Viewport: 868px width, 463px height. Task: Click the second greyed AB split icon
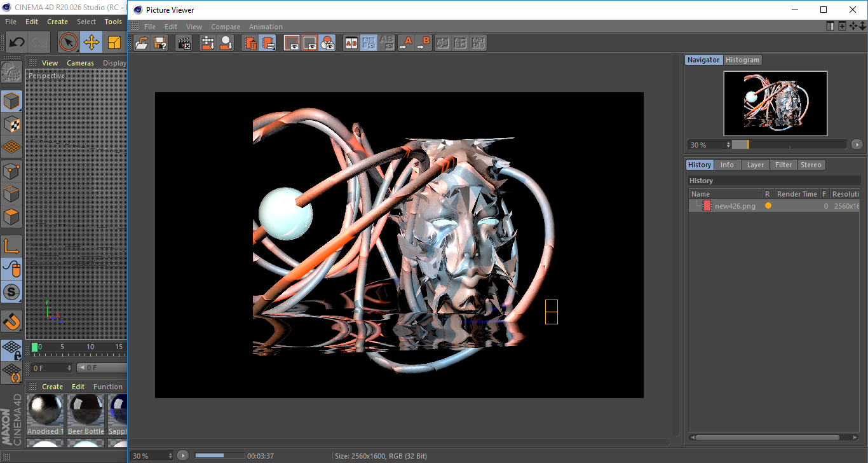(461, 43)
